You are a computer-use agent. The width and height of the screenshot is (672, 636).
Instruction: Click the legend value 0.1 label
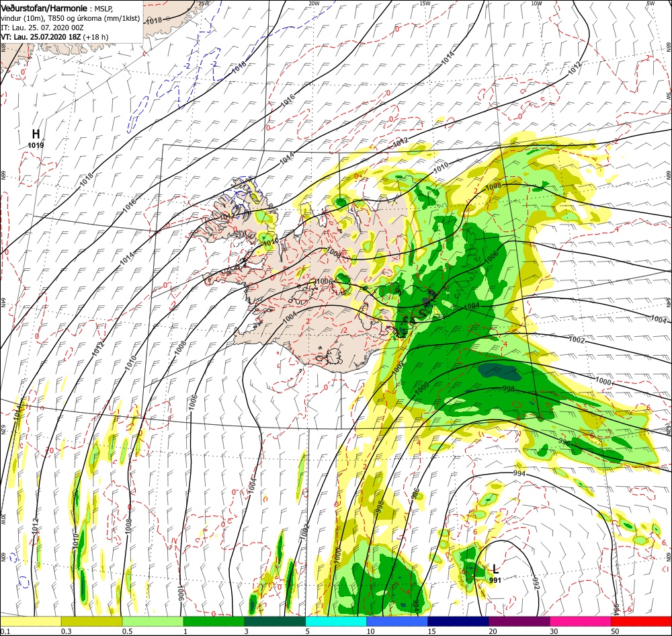pyautogui.click(x=5, y=631)
